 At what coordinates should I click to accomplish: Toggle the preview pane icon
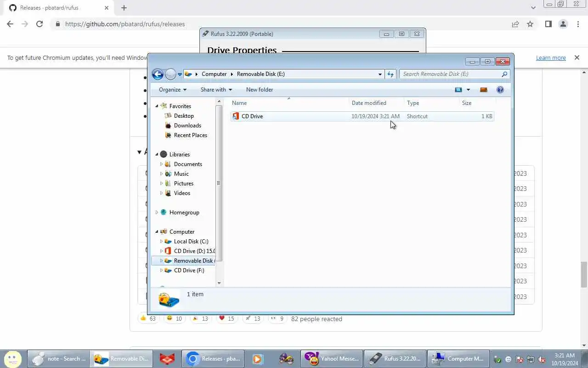(484, 90)
